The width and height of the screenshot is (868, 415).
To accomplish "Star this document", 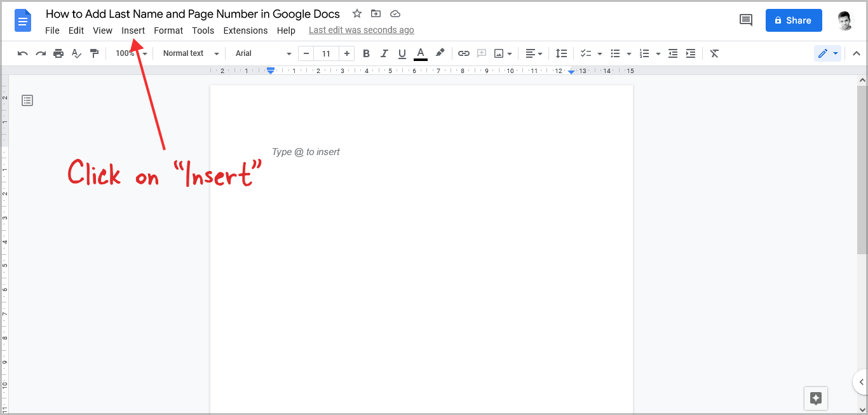I will pyautogui.click(x=356, y=13).
